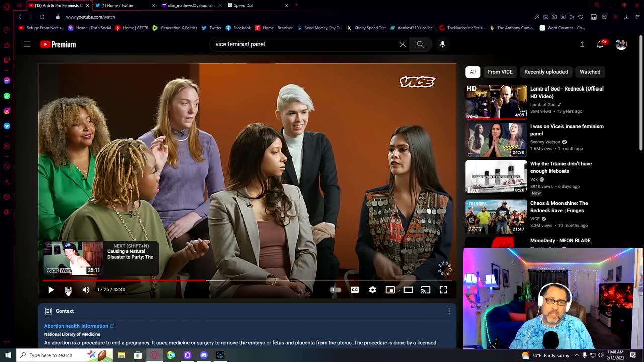Switch to the Speed Dial tab

point(257,5)
